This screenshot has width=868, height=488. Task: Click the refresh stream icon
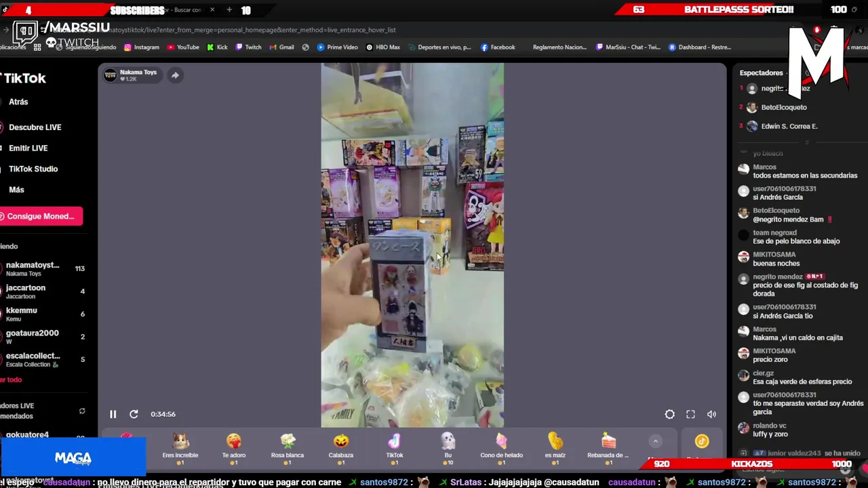coord(134,414)
